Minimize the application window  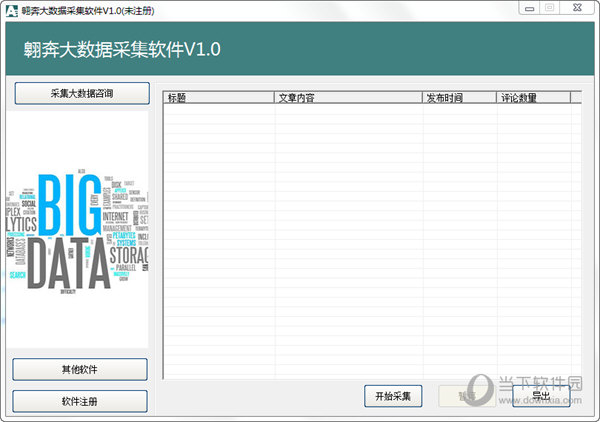(x=529, y=8)
